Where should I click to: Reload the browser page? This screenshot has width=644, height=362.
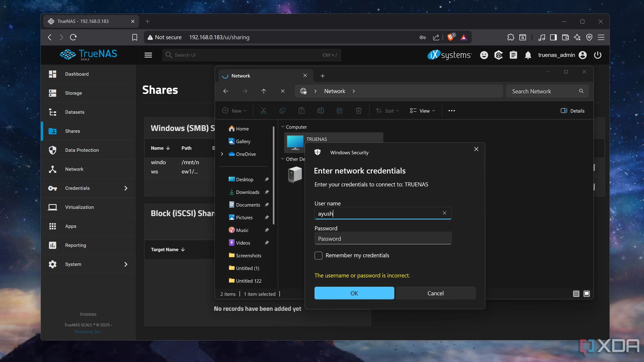click(73, 37)
